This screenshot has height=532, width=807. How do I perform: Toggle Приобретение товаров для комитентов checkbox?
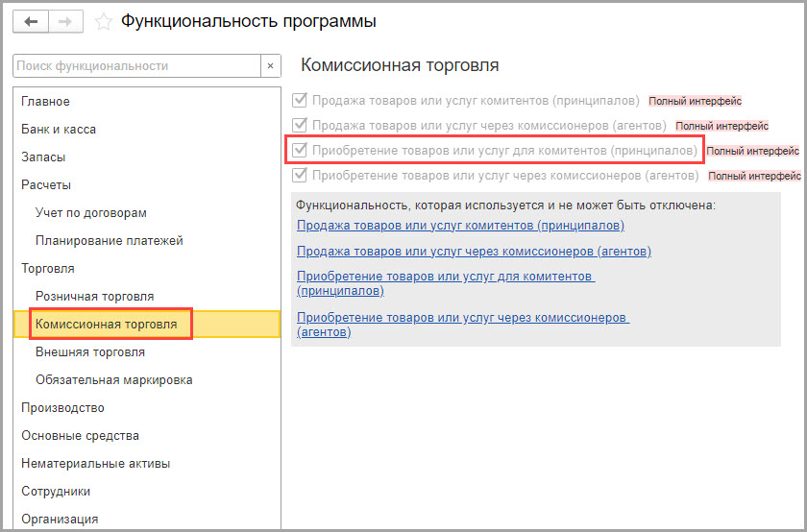[x=299, y=150]
